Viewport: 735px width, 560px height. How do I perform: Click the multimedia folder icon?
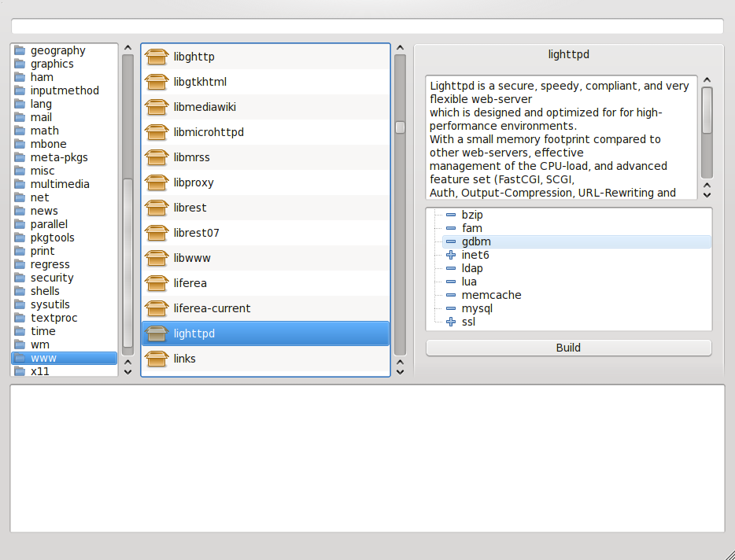click(20, 184)
